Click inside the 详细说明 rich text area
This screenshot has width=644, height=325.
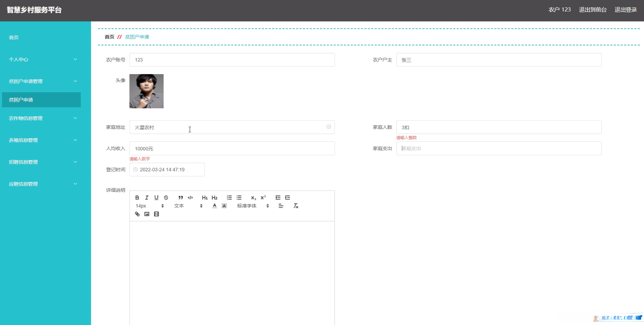[232, 273]
